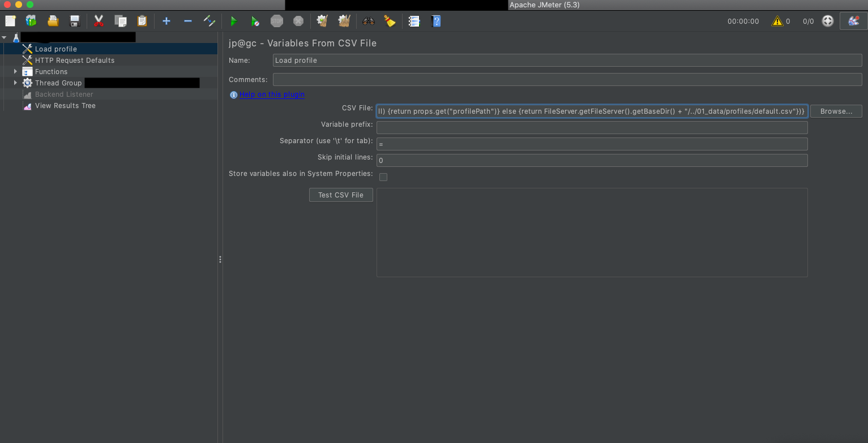The height and width of the screenshot is (443, 868).
Task: Select the disabled Backend Listener
Action: click(x=63, y=94)
